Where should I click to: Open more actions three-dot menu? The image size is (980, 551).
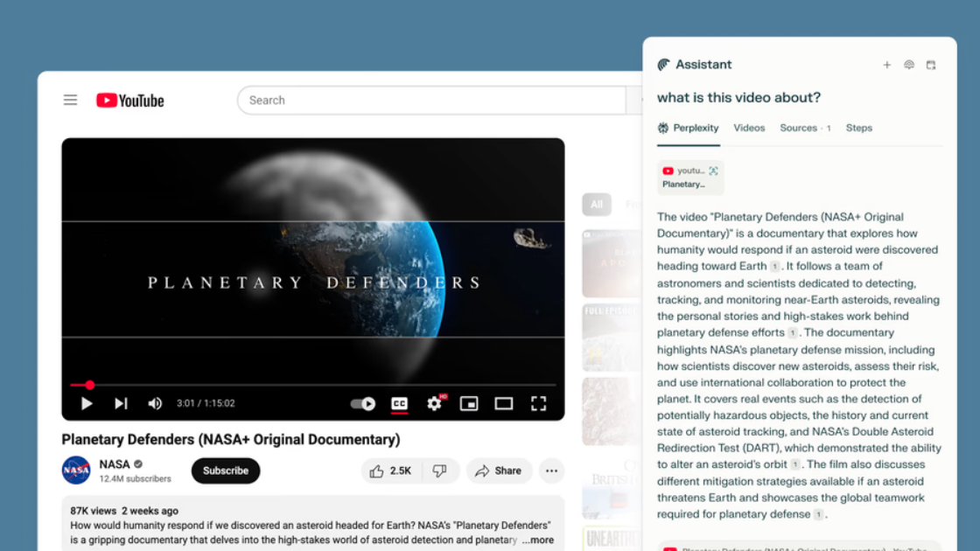tap(551, 471)
